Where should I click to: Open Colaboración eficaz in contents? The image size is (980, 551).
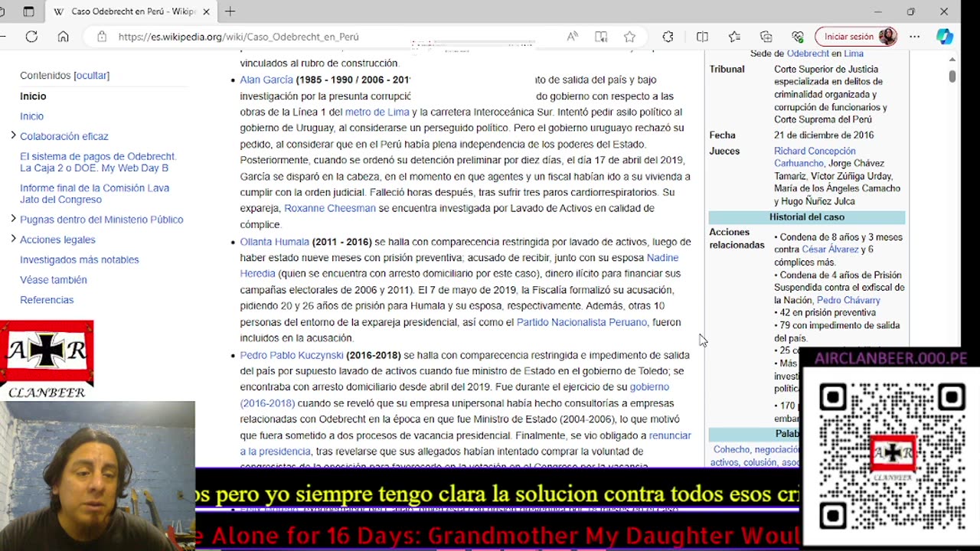click(x=64, y=136)
